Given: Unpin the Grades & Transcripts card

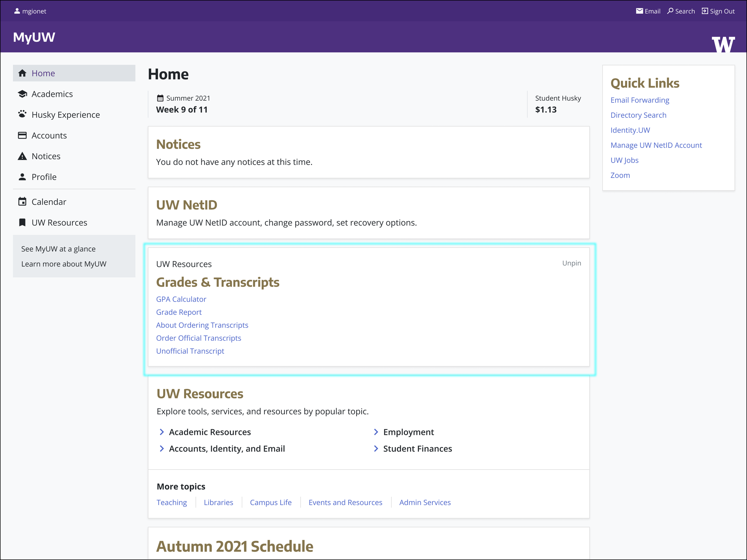Looking at the screenshot, I should click(571, 263).
